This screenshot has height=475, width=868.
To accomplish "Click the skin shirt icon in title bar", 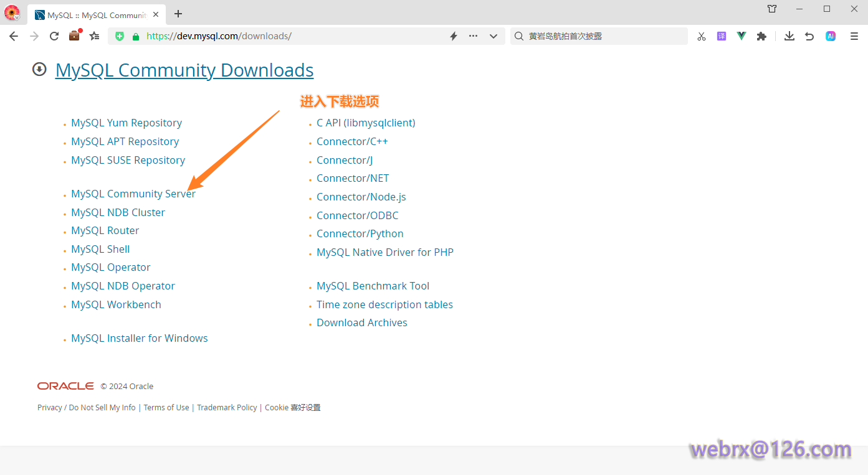I will (772, 9).
